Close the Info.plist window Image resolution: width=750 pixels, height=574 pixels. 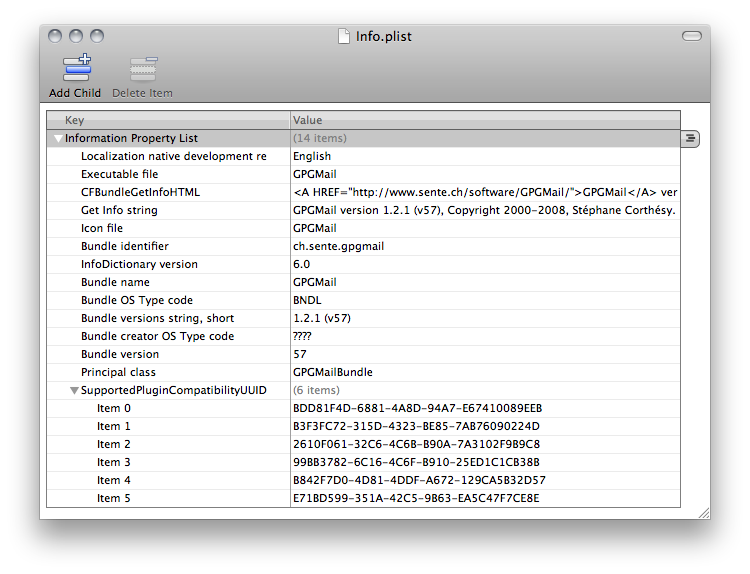coord(55,36)
